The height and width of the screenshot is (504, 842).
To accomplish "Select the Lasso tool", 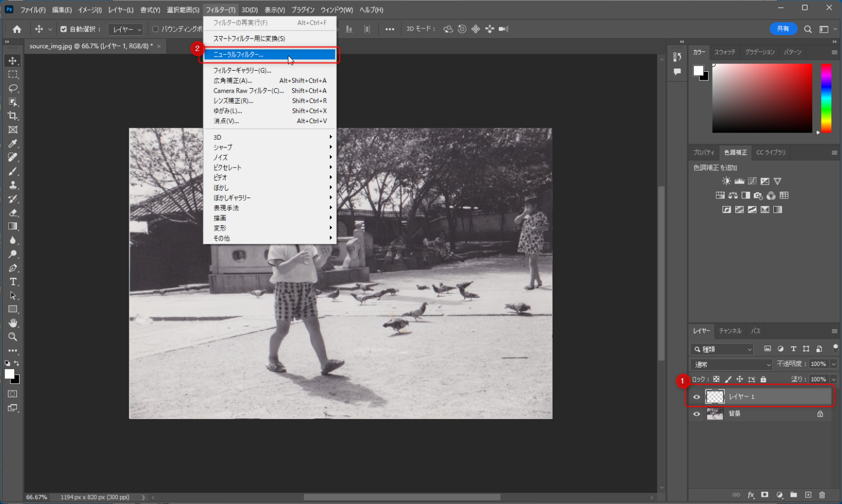I will [x=13, y=88].
